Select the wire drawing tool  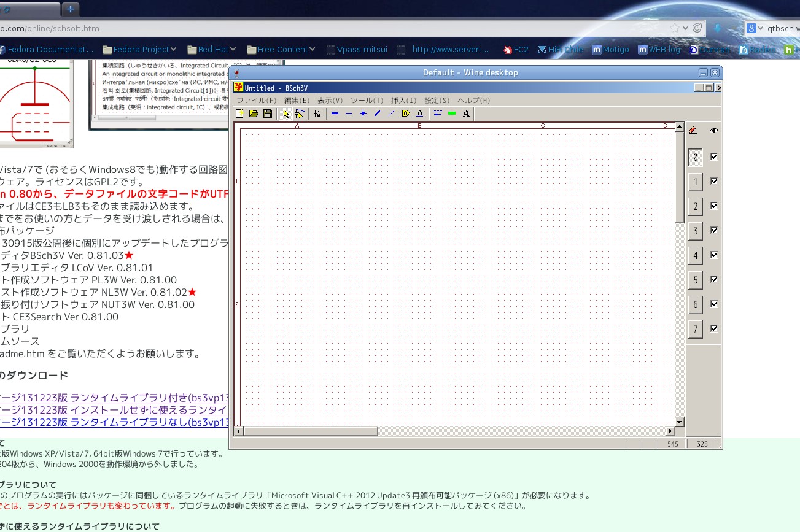pos(335,114)
